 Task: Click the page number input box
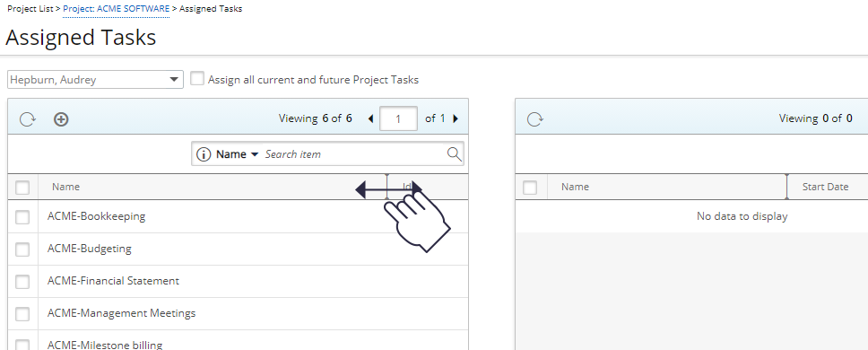(398, 118)
